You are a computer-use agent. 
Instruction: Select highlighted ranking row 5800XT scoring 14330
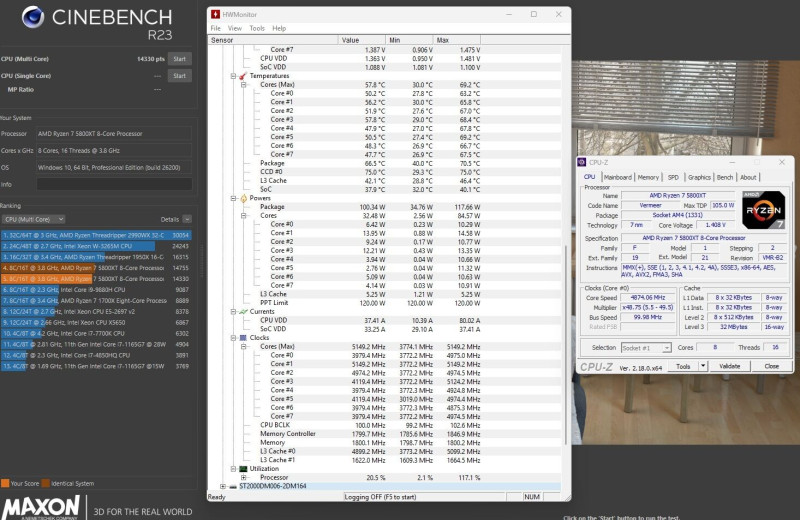click(x=96, y=279)
